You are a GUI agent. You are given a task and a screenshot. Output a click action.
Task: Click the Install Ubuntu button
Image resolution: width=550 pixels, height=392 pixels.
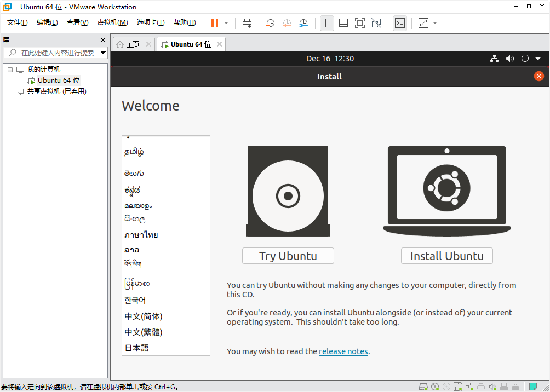447,256
